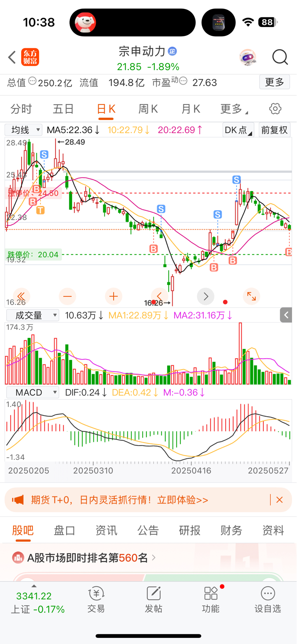The image size is (297, 644).
Task: Open the search magnifier icon
Action: [280, 57]
